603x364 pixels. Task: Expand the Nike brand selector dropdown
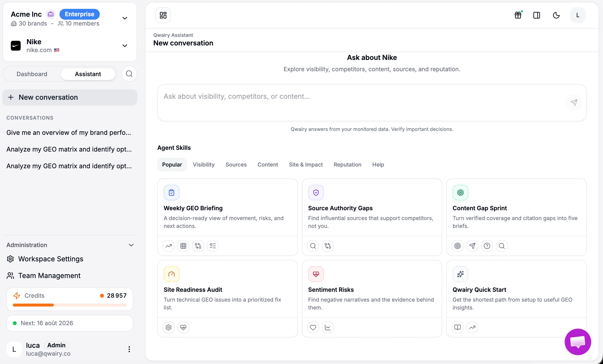point(125,46)
